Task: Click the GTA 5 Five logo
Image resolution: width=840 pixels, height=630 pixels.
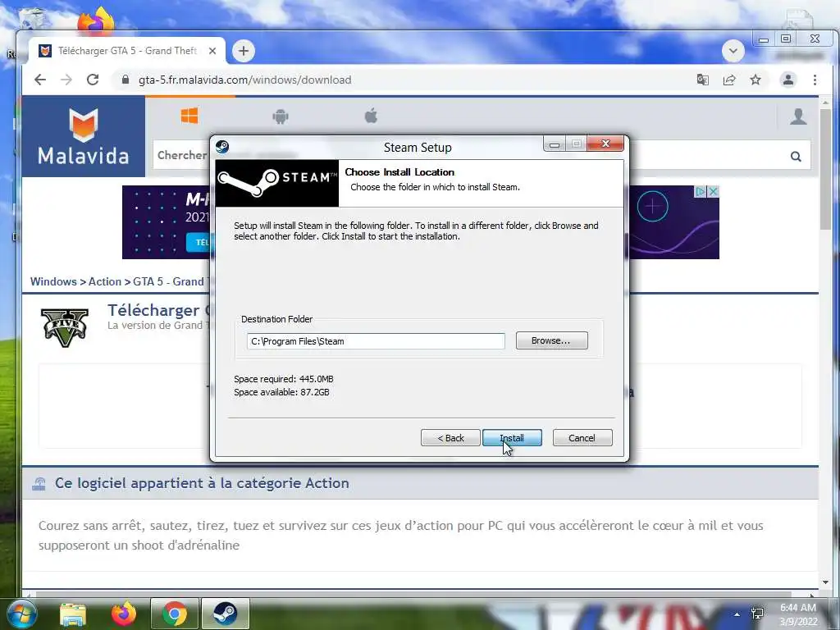Action: pyautogui.click(x=64, y=327)
